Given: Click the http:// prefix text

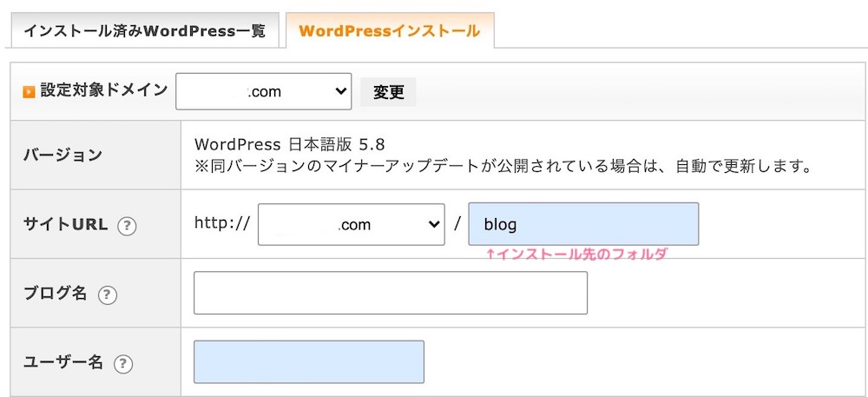Looking at the screenshot, I should click(x=222, y=223).
